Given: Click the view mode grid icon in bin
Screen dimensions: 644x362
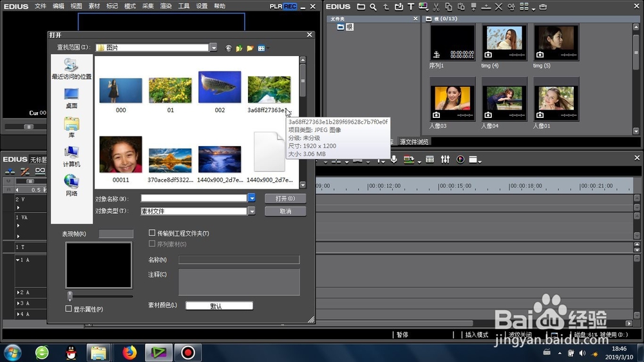Looking at the screenshot, I should pos(524,6).
